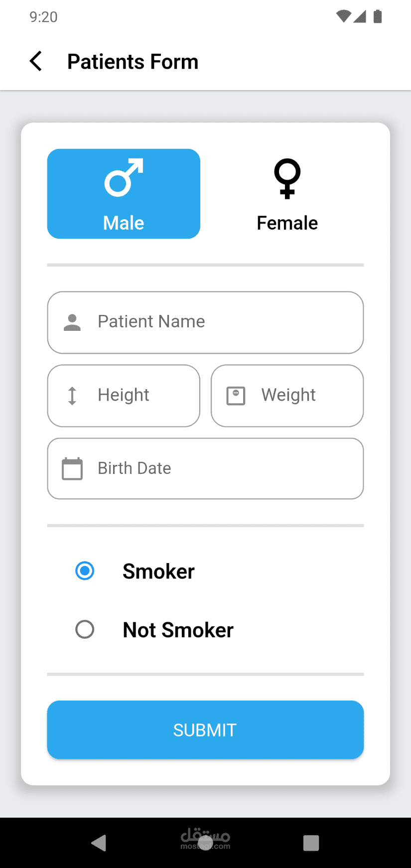Click the male gender symbol icon
The image size is (411, 868).
(124, 177)
